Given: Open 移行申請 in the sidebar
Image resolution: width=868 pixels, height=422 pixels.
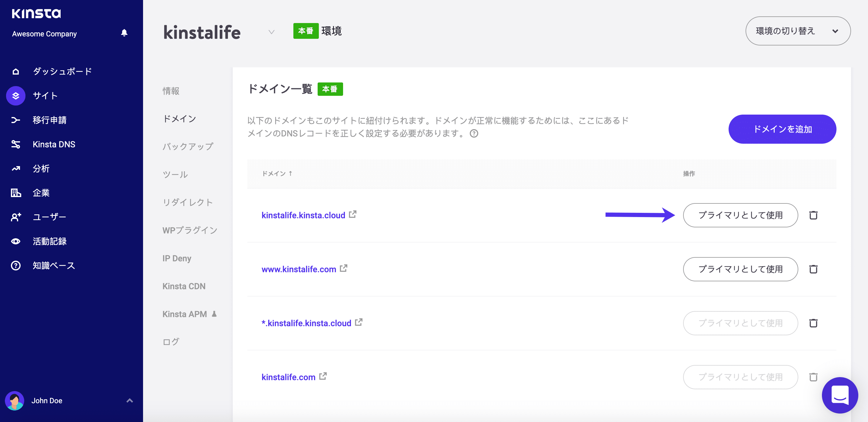Looking at the screenshot, I should click(x=49, y=120).
